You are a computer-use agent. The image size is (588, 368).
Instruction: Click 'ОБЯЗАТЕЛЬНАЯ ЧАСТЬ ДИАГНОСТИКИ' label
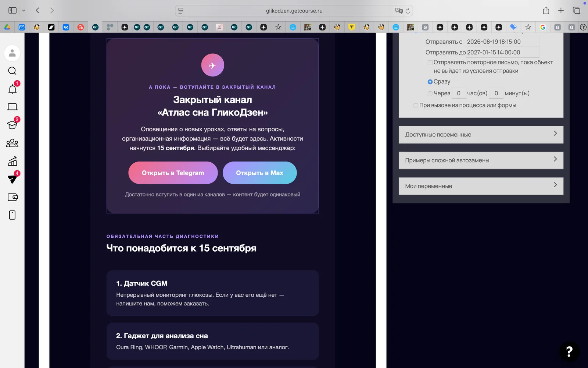162,237
